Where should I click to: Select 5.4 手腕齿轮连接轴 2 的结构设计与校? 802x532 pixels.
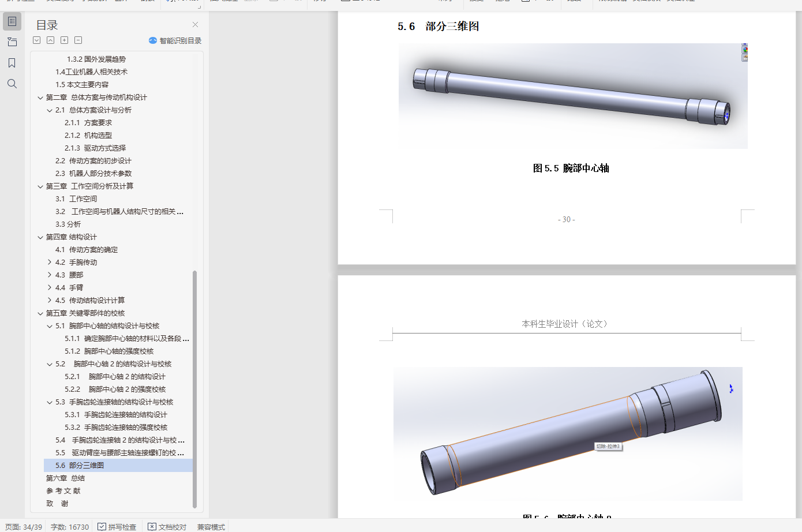click(x=120, y=440)
